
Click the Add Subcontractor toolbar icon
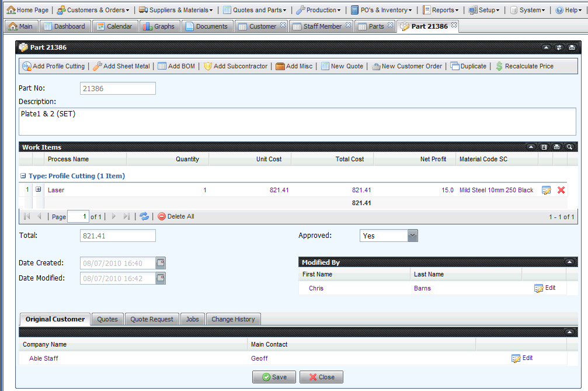(x=207, y=67)
